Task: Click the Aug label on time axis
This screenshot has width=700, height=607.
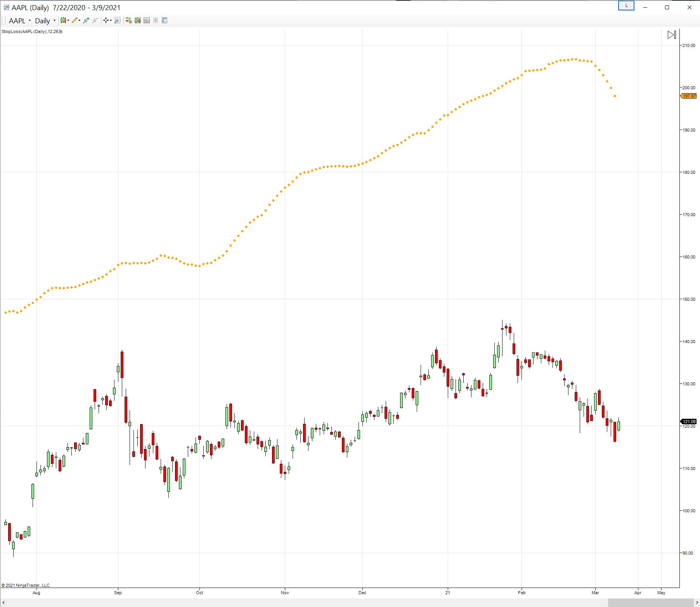Action: click(x=36, y=593)
